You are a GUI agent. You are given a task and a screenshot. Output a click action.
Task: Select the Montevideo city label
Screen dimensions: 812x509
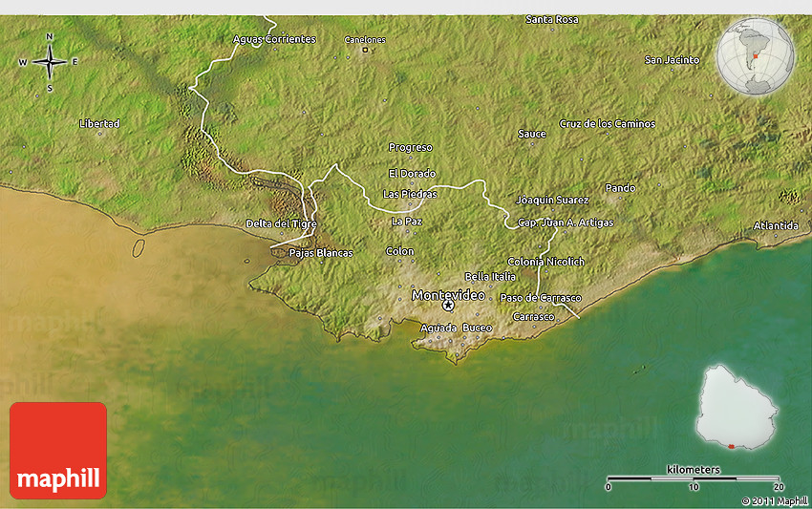447,294
